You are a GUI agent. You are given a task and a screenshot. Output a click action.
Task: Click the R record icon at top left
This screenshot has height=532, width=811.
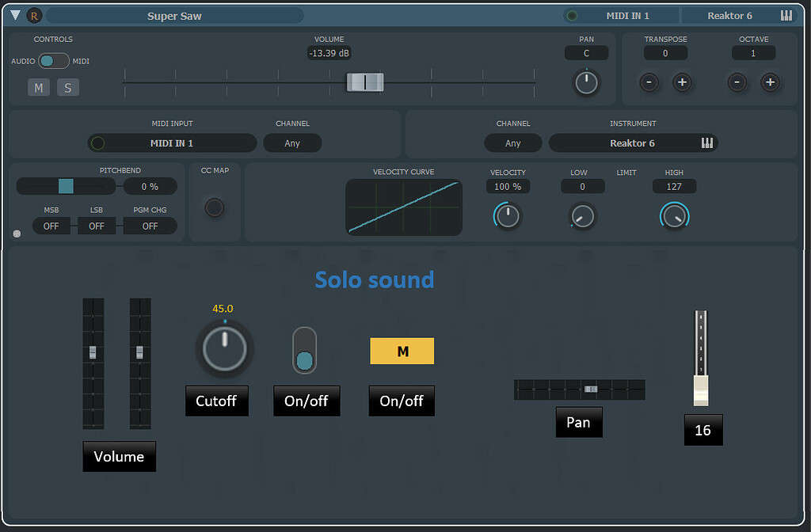coord(33,15)
